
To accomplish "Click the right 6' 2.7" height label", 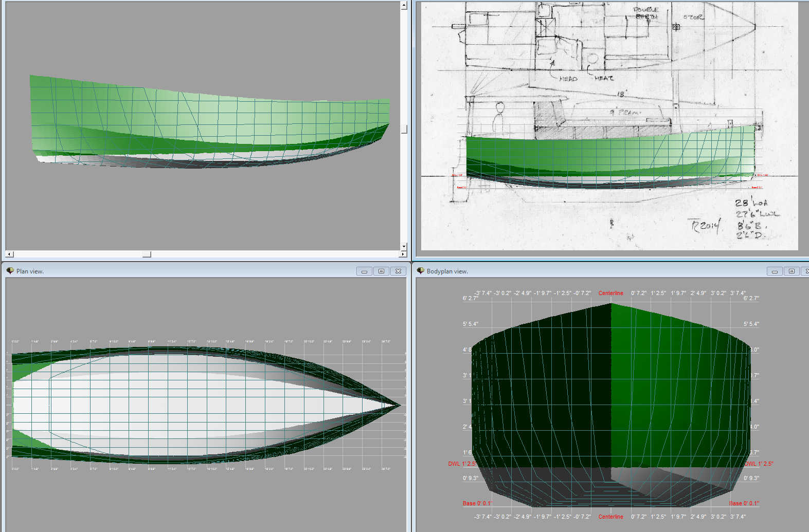I will pos(751,298).
